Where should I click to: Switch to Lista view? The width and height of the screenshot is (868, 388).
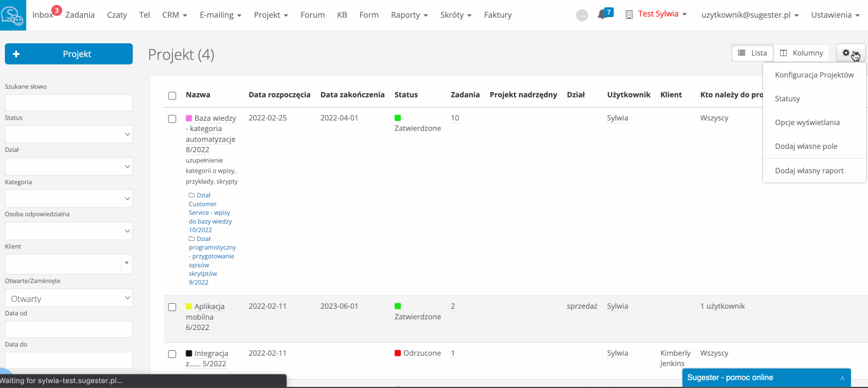pyautogui.click(x=753, y=53)
